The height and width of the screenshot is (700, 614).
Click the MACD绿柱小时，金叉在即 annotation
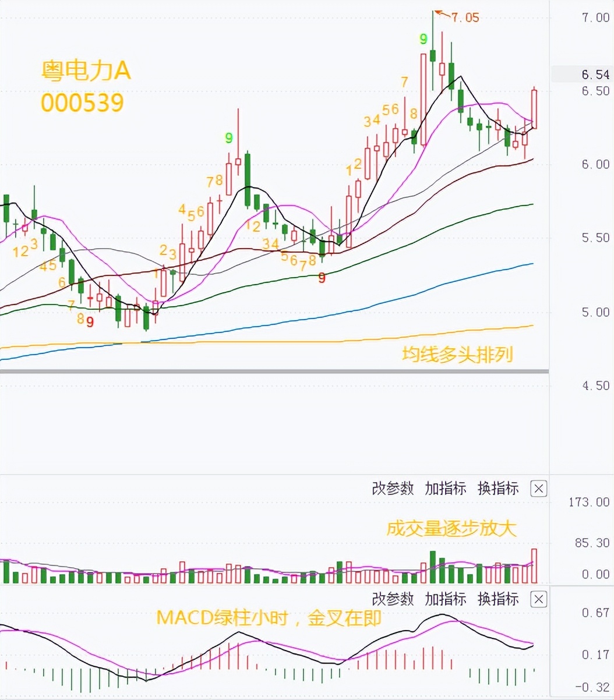tap(269, 618)
